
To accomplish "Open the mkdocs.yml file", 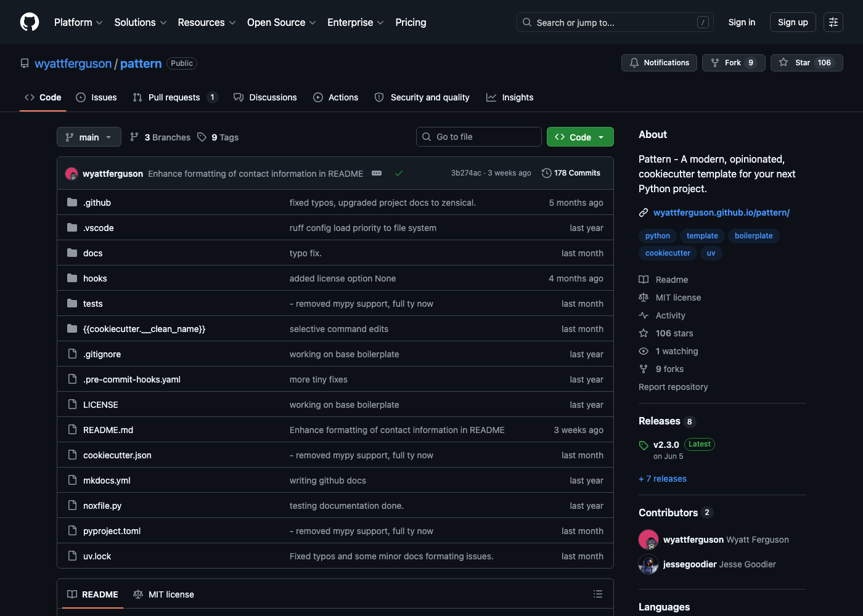I will (x=107, y=480).
